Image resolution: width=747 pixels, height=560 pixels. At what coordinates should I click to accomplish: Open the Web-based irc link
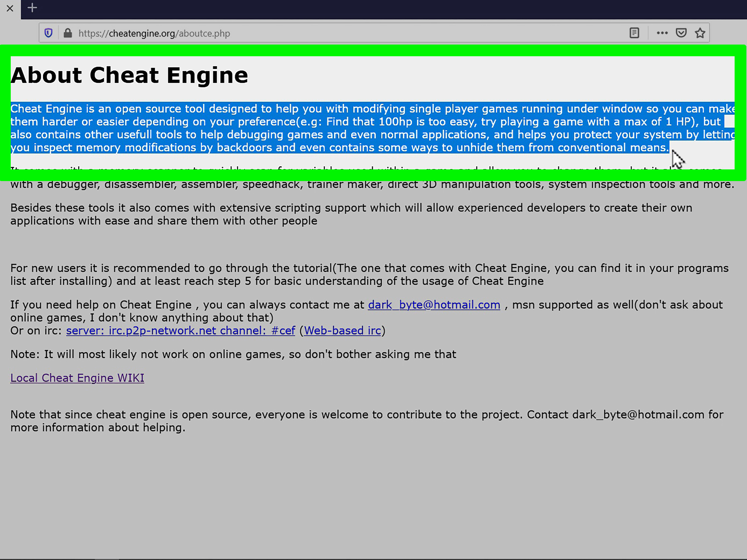342,331
